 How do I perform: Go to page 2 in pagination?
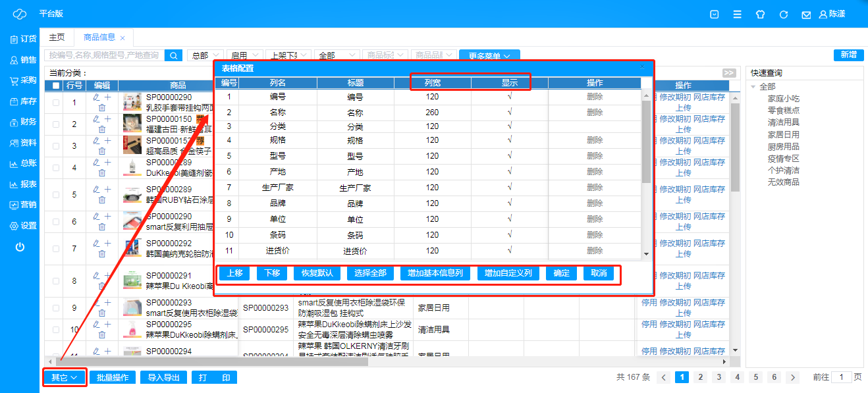701,377
